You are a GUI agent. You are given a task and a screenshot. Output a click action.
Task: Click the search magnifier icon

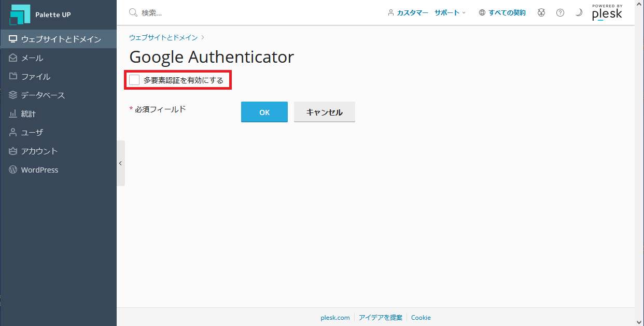pos(133,12)
